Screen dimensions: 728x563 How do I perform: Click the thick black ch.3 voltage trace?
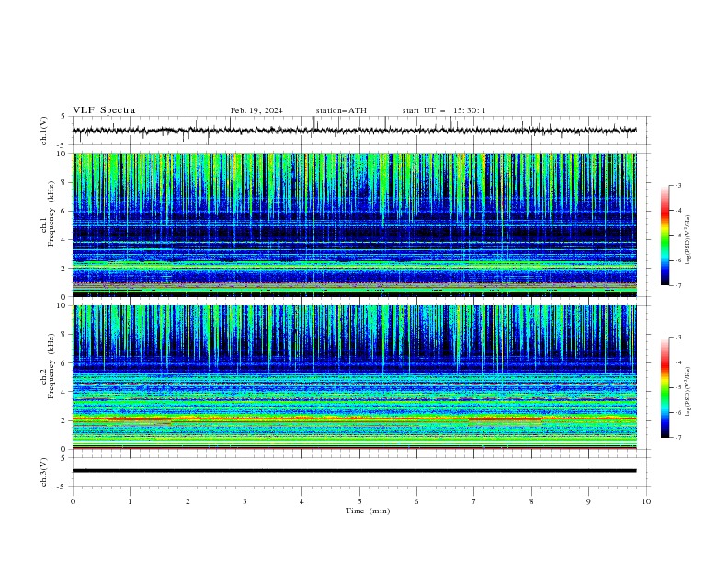pyautogui.click(x=354, y=471)
